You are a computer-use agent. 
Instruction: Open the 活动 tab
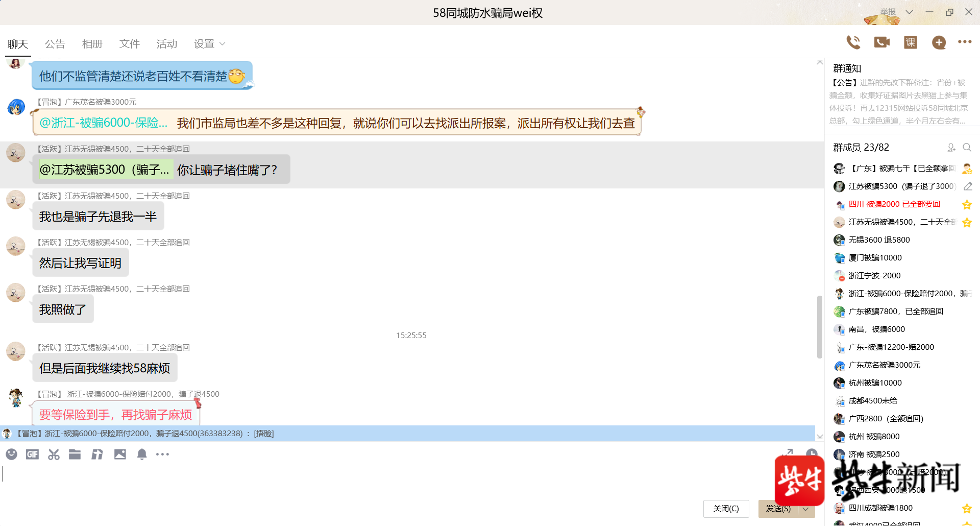tap(167, 44)
